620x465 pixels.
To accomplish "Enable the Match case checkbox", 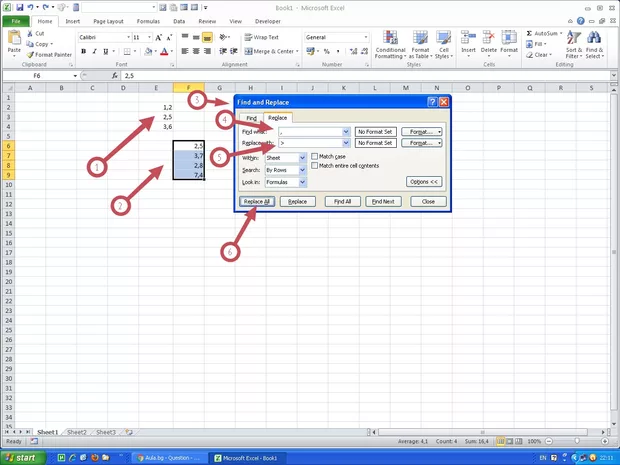I will tap(315, 157).
